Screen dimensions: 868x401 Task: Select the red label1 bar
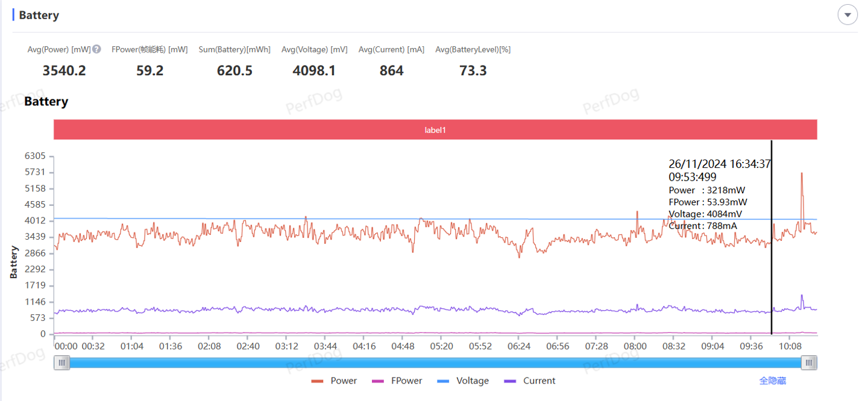435,129
